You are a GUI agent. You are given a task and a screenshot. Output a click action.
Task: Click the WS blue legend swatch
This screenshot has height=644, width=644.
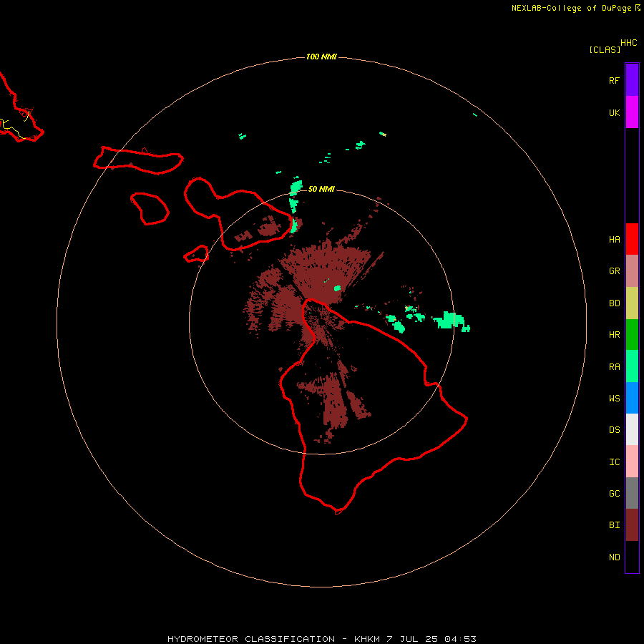(x=632, y=398)
